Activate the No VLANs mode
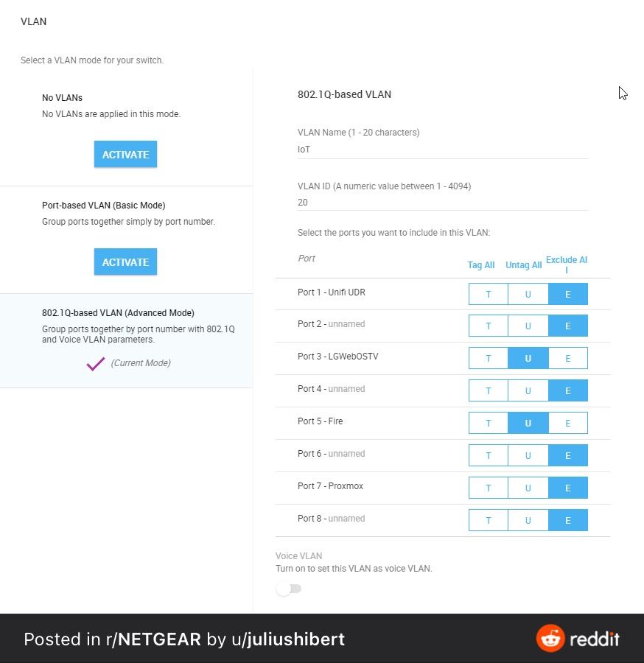The image size is (644, 663). pyautogui.click(x=125, y=155)
